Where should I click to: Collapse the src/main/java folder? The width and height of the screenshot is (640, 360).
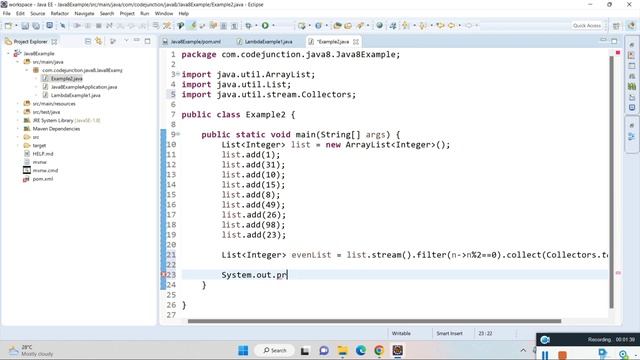18,62
